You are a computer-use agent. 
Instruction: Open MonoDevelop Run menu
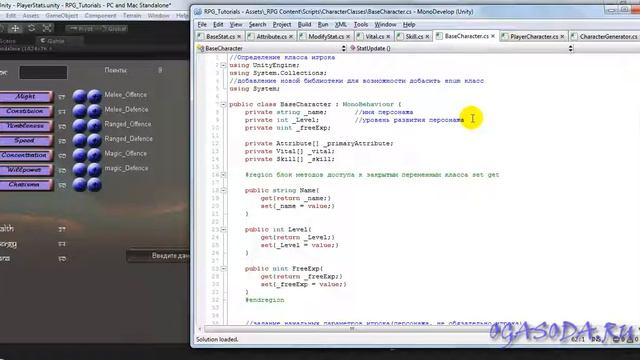(x=323, y=24)
